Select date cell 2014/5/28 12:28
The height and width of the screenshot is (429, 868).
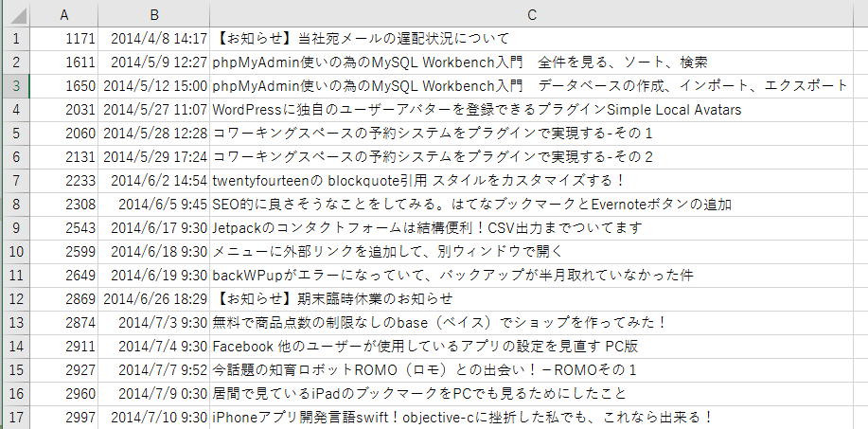(154, 134)
